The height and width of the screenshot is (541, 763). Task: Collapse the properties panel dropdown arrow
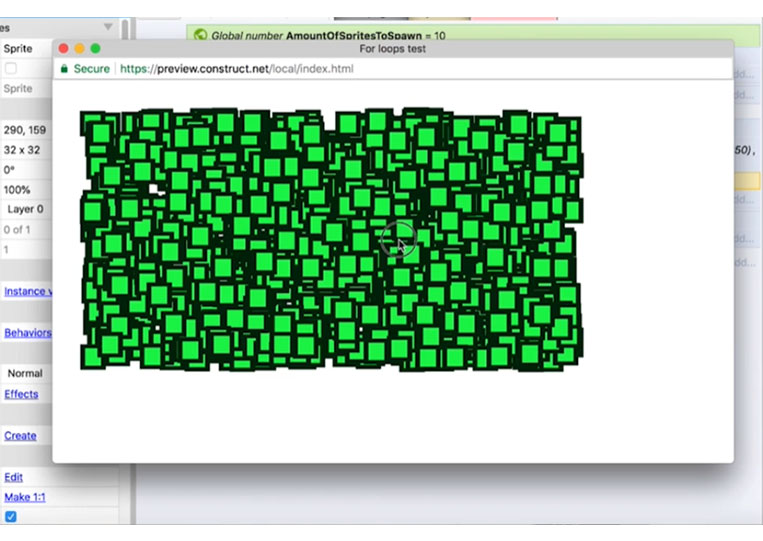108,27
